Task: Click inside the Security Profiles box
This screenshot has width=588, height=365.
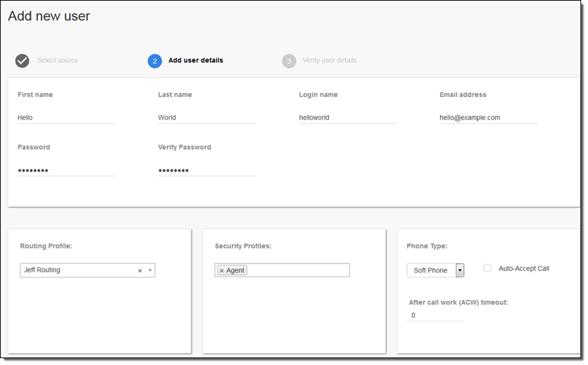Action: pos(297,271)
